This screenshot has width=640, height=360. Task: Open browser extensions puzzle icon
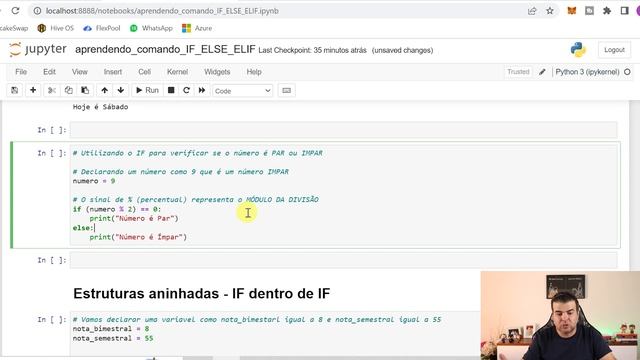click(607, 11)
